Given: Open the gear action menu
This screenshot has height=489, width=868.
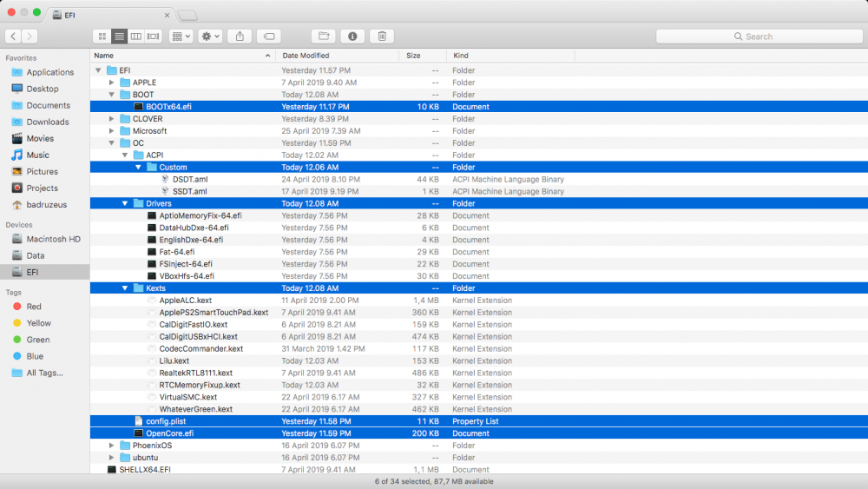Looking at the screenshot, I should click(x=210, y=36).
